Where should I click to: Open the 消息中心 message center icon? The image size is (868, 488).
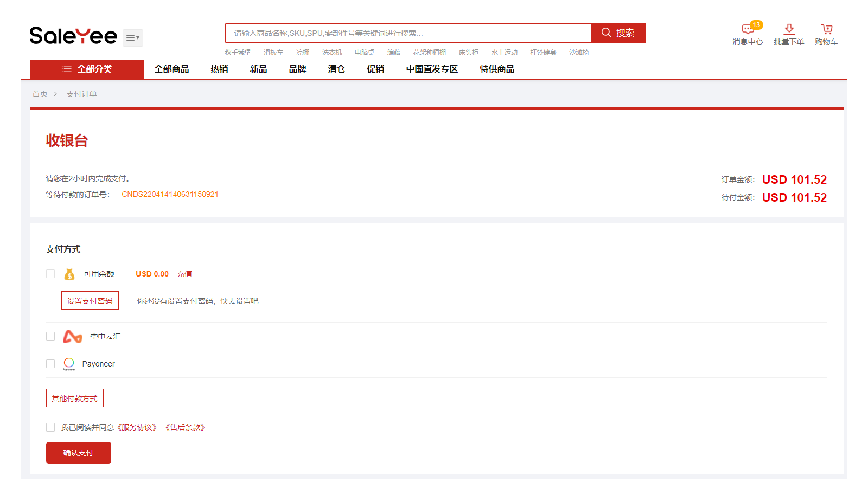tap(748, 34)
